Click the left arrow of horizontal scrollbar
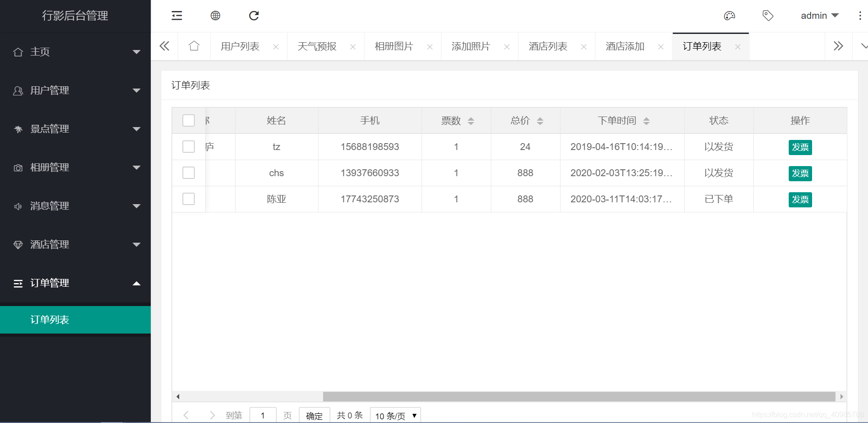Screen dimensions: 868x423 click(178, 396)
